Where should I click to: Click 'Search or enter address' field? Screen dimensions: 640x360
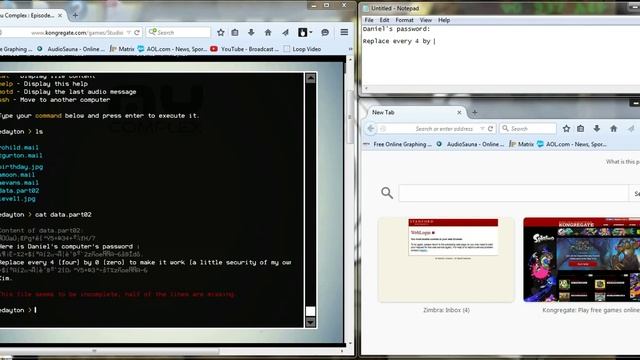point(444,129)
